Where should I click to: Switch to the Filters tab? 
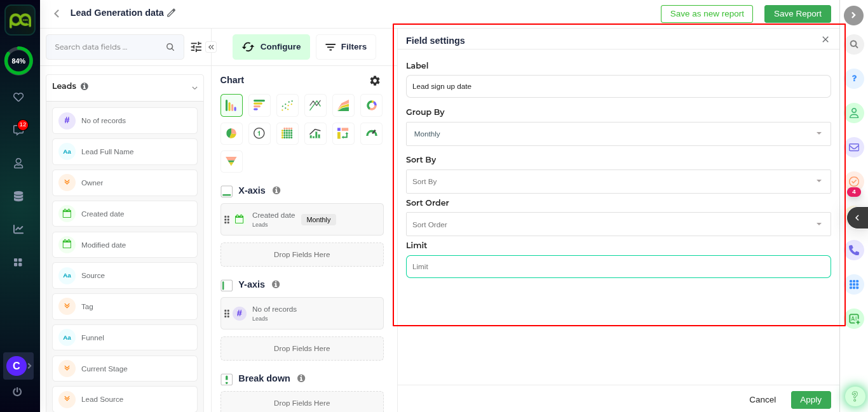click(346, 47)
